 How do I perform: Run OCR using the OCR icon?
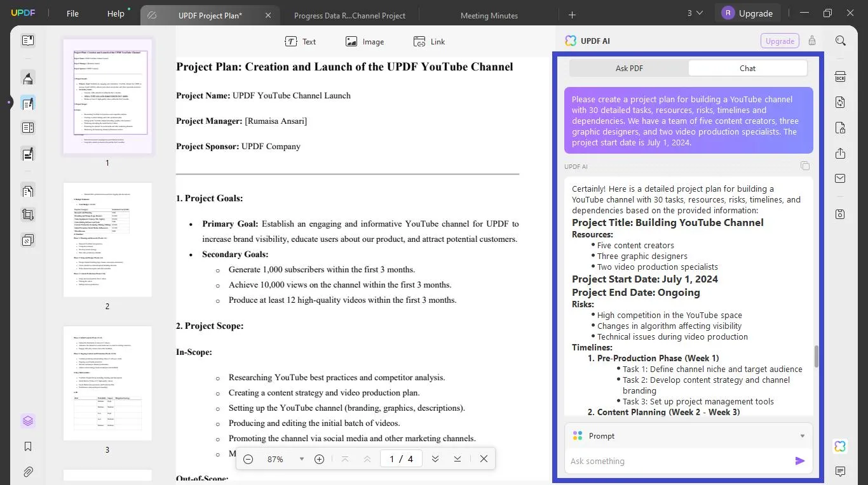point(840,76)
